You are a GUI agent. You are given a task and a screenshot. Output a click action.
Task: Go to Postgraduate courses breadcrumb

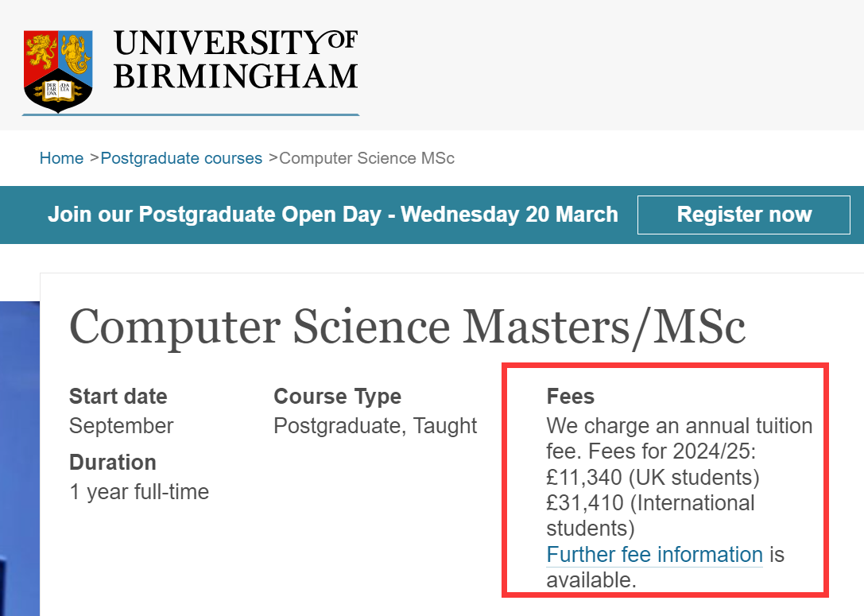181,158
